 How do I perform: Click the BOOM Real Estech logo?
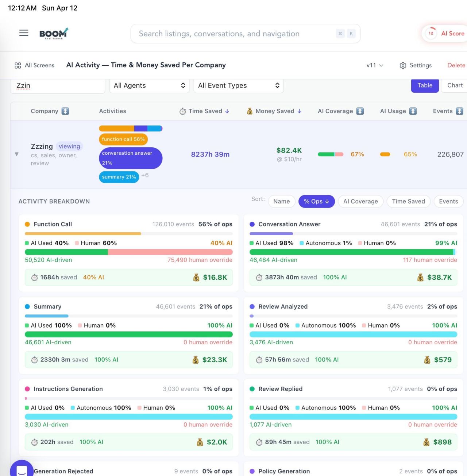54,34
